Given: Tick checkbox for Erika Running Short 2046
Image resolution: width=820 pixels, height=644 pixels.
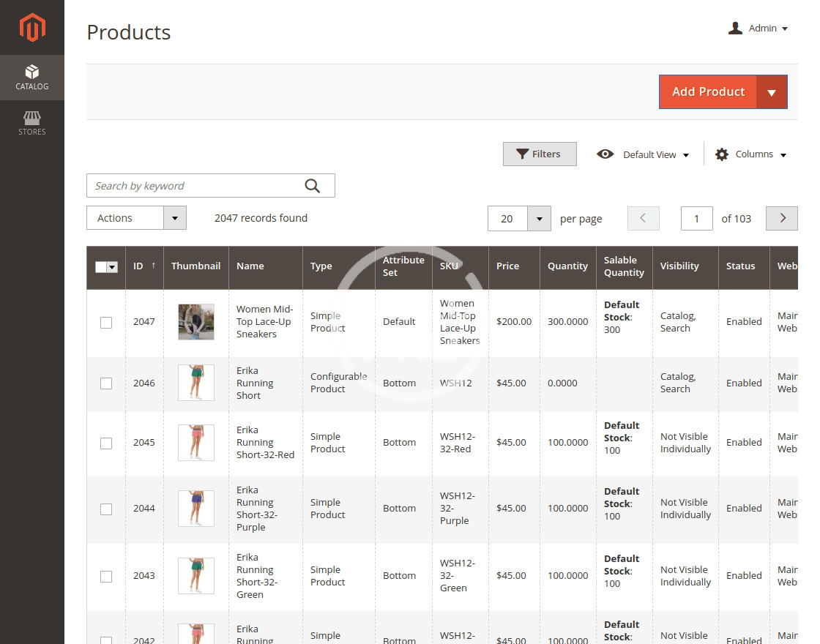Looking at the screenshot, I should tap(106, 383).
